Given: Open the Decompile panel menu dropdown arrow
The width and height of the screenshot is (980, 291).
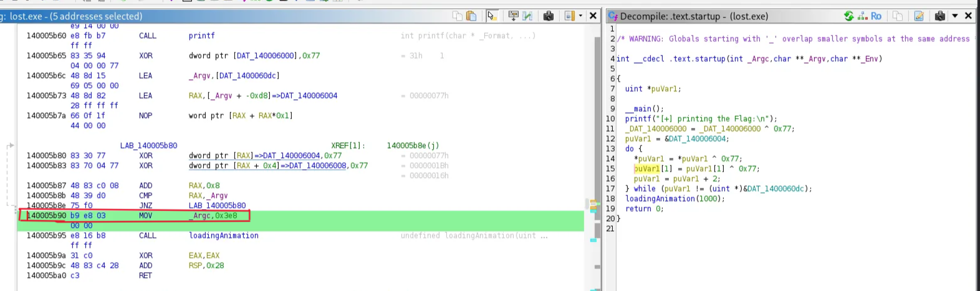Looking at the screenshot, I should coord(954,16).
